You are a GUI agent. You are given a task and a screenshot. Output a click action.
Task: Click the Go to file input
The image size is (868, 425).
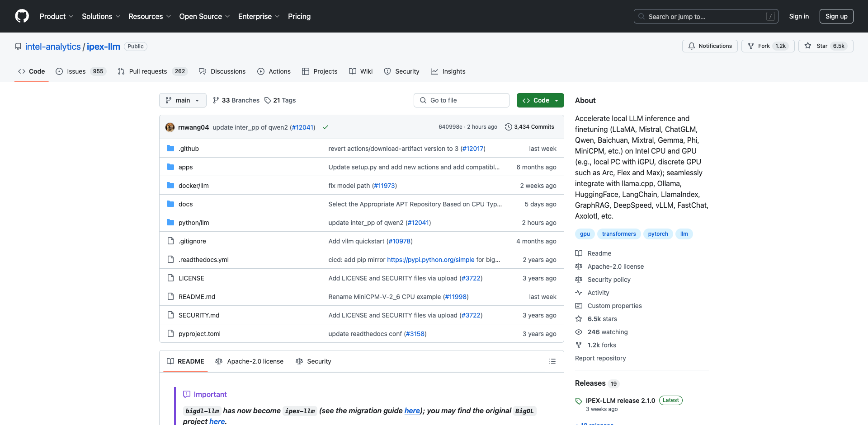tap(462, 100)
